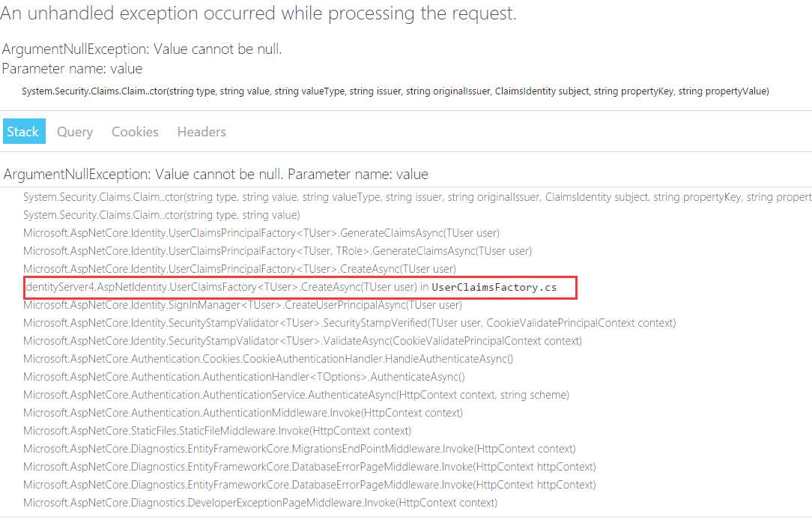This screenshot has height=520, width=812.
Task: Expand the AuthenticationService AuthenticateAsync frame
Action: pyautogui.click(x=296, y=395)
